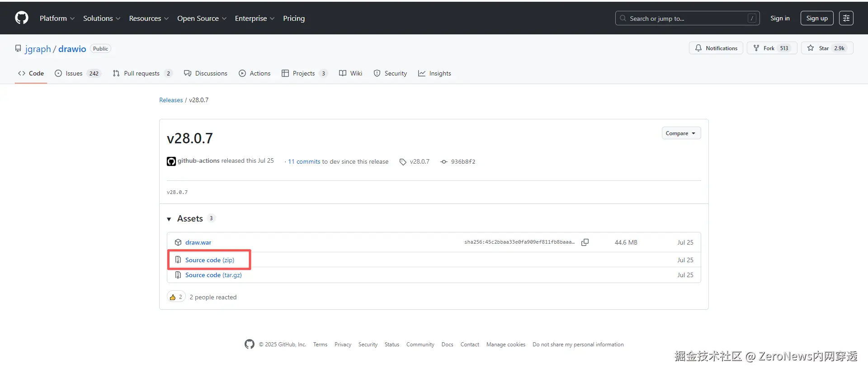Open the Projects tab

click(x=304, y=73)
